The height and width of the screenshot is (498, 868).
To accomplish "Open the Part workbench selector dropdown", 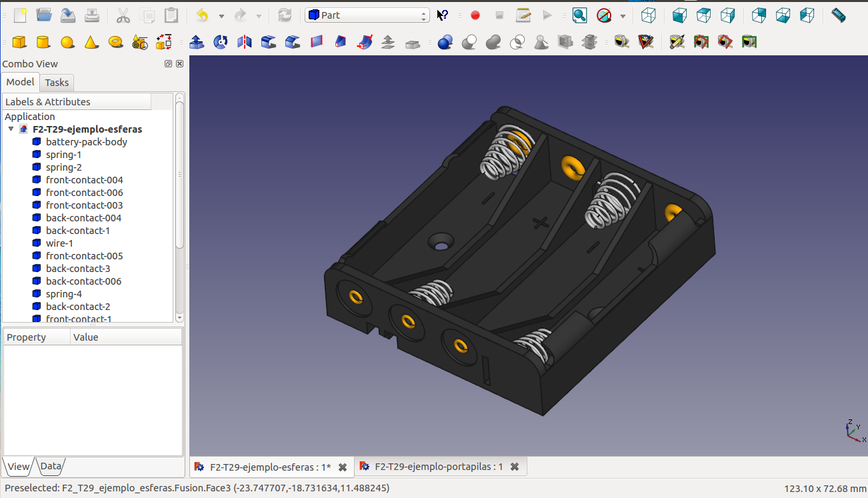I will (x=367, y=15).
